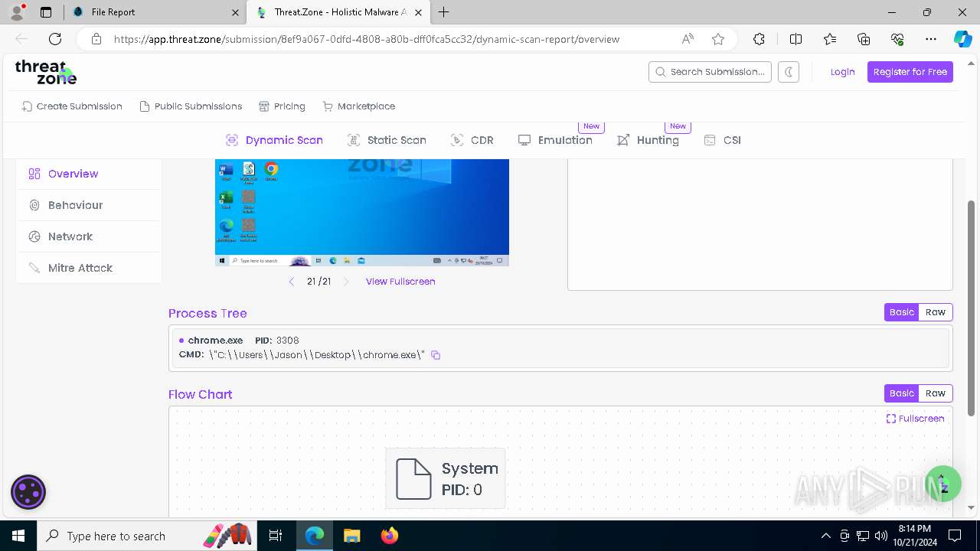Select Network in sidebar
Image resolution: width=980 pixels, height=551 pixels.
pyautogui.click(x=89, y=236)
